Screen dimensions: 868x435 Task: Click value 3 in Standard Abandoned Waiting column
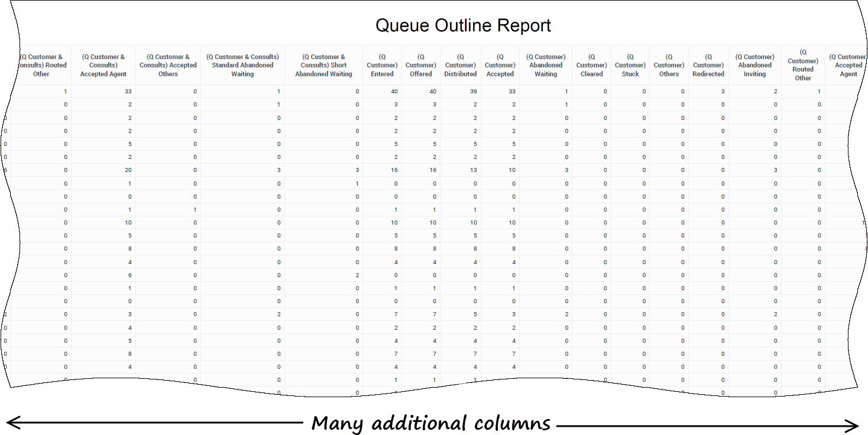pos(278,170)
